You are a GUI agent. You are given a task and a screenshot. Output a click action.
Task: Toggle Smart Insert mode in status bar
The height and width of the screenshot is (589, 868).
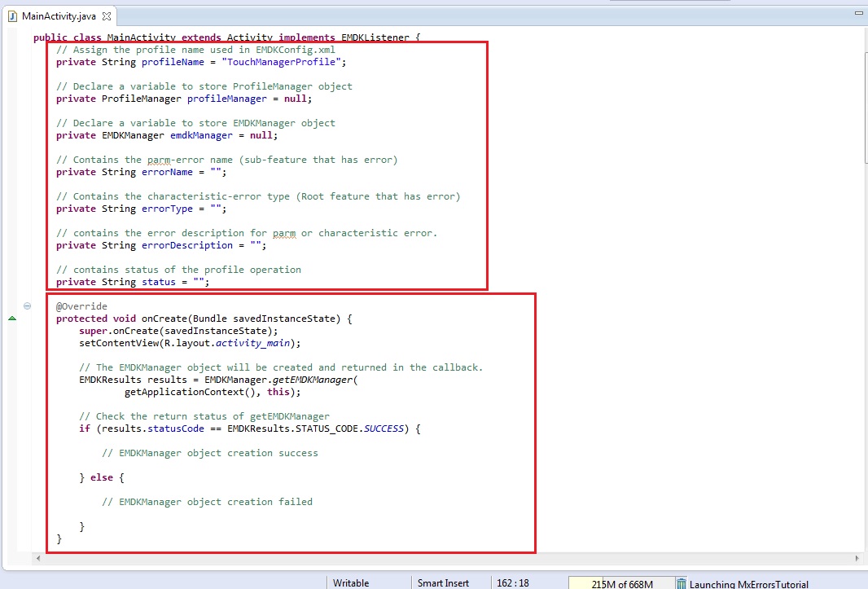[442, 583]
